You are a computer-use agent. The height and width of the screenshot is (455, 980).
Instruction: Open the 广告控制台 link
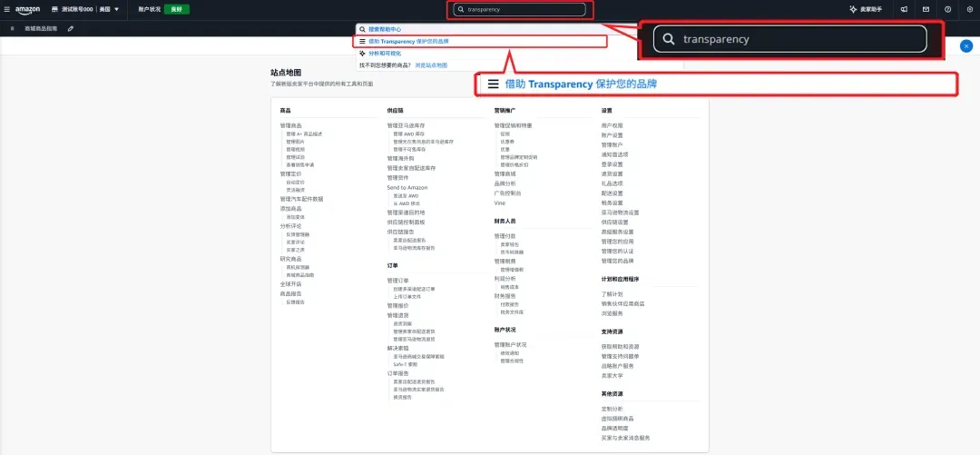point(507,193)
